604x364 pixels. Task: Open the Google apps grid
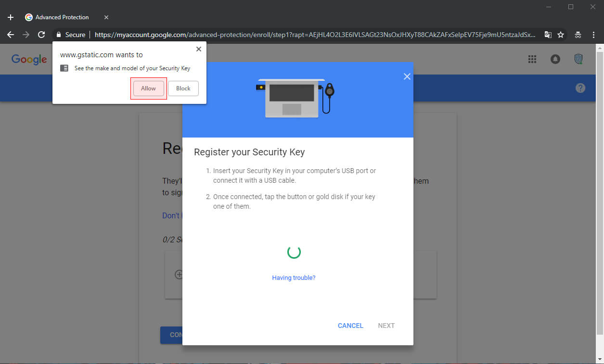pyautogui.click(x=532, y=59)
